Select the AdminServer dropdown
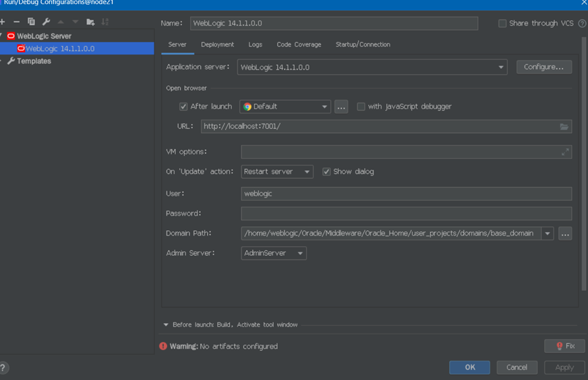The image size is (588, 380). tap(273, 253)
